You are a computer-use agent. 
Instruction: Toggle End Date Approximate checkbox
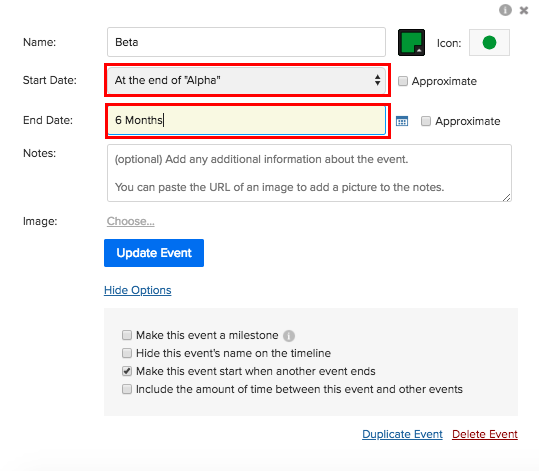pyautogui.click(x=426, y=121)
